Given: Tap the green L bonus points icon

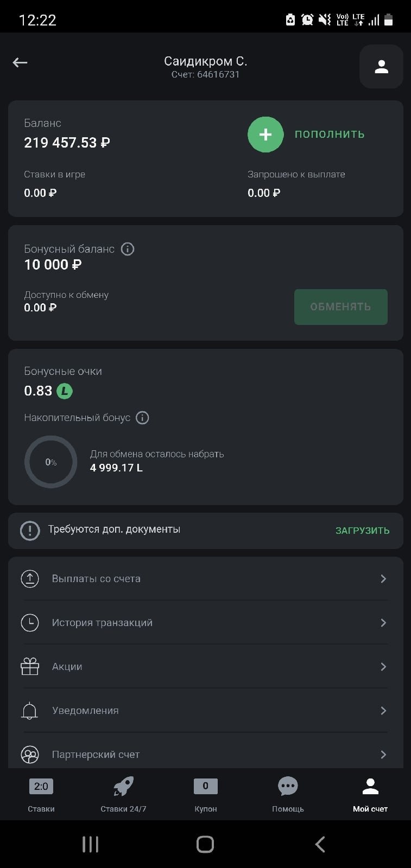Looking at the screenshot, I should [65, 391].
